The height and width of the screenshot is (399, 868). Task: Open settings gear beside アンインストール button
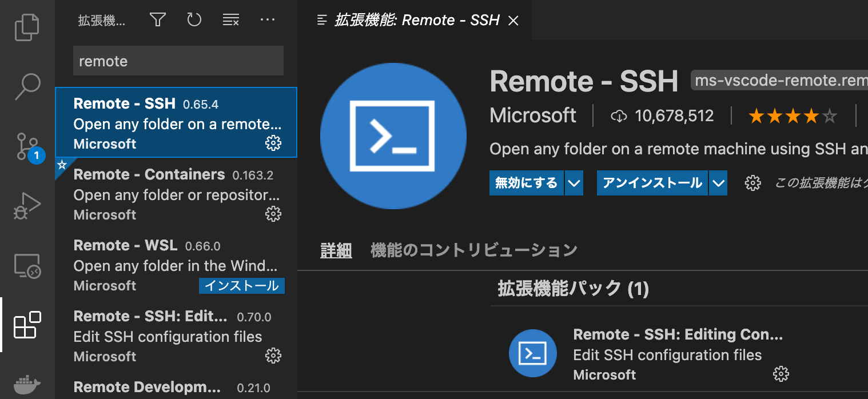click(x=752, y=183)
